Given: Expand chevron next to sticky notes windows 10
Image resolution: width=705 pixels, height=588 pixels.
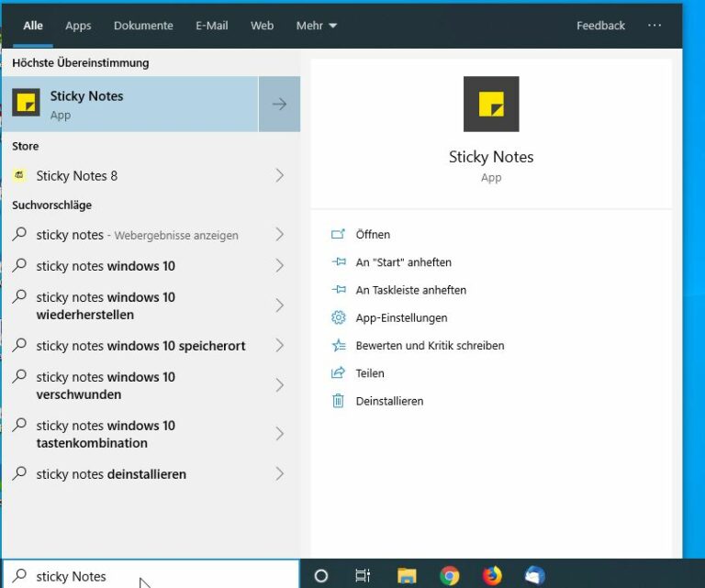Looking at the screenshot, I should [x=280, y=265].
